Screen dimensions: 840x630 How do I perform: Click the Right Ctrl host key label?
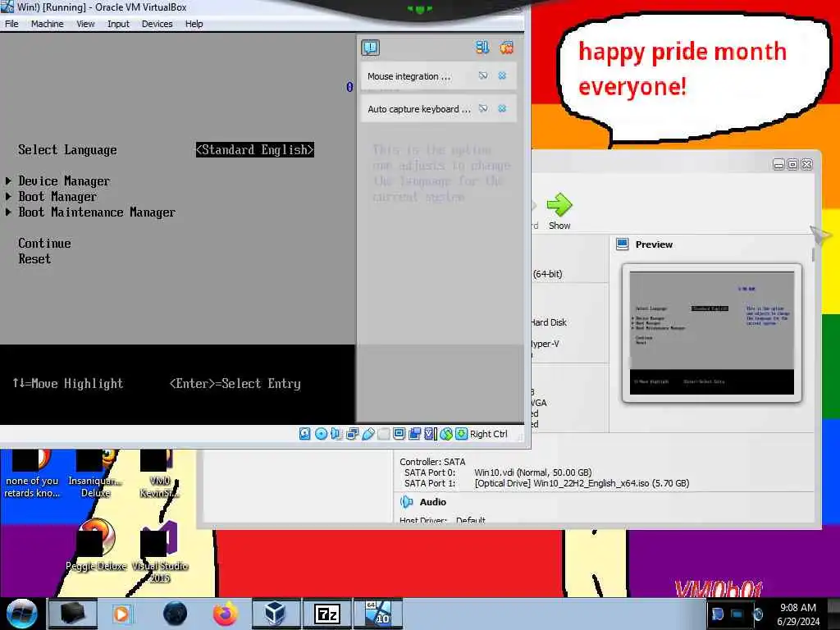[x=488, y=434]
